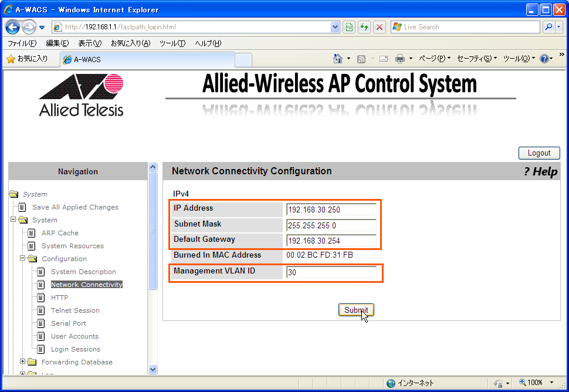Collapse the System subfolder tree node

pyautogui.click(x=13, y=219)
